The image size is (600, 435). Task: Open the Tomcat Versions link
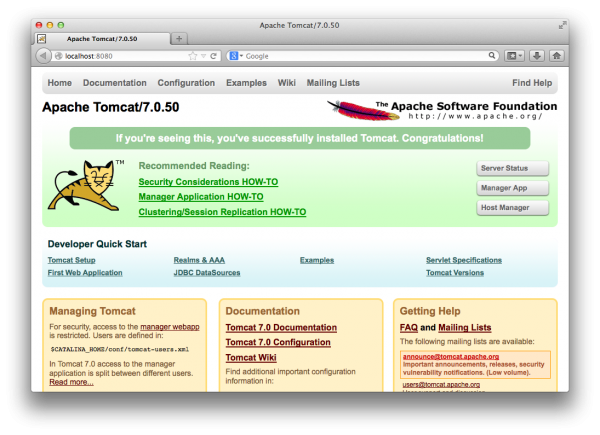455,272
